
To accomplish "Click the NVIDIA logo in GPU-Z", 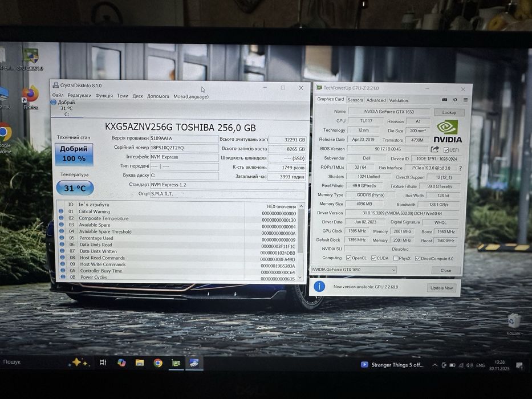I will point(448,131).
